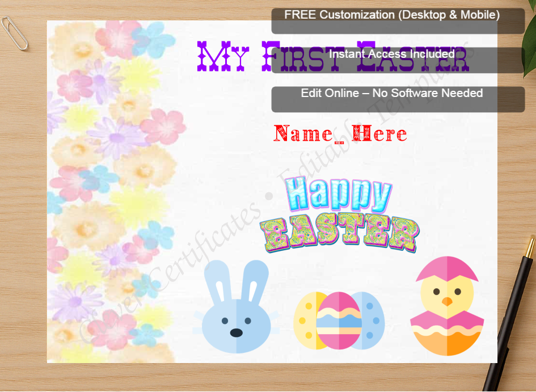
Task: Toggle the chick's orange beak element
Action: coord(447,301)
